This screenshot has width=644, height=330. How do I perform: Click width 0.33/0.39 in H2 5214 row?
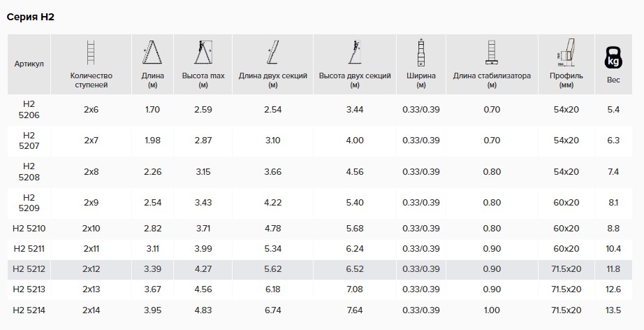point(421,310)
